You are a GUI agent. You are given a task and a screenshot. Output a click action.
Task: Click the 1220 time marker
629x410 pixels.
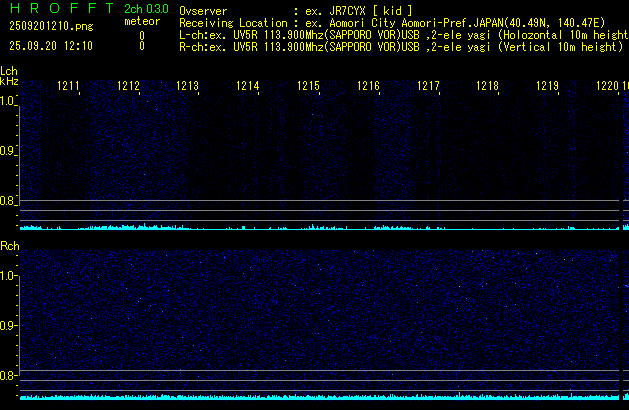point(607,87)
